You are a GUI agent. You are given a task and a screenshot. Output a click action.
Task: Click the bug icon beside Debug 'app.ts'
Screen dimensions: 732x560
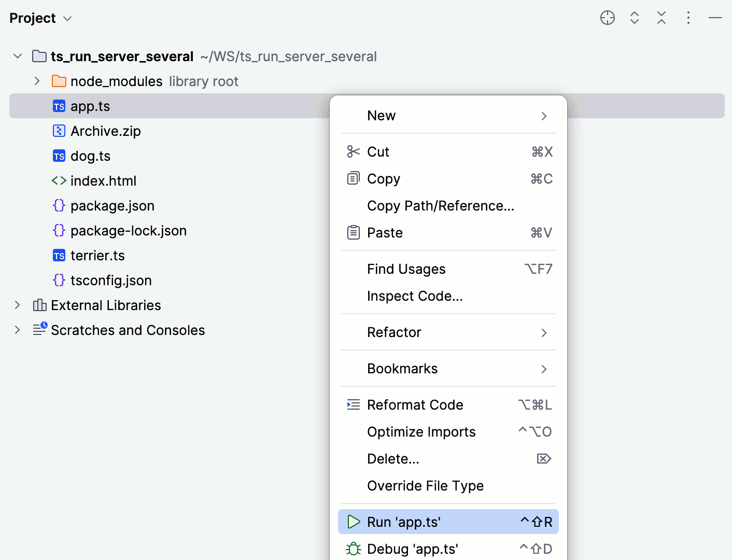pos(354,549)
